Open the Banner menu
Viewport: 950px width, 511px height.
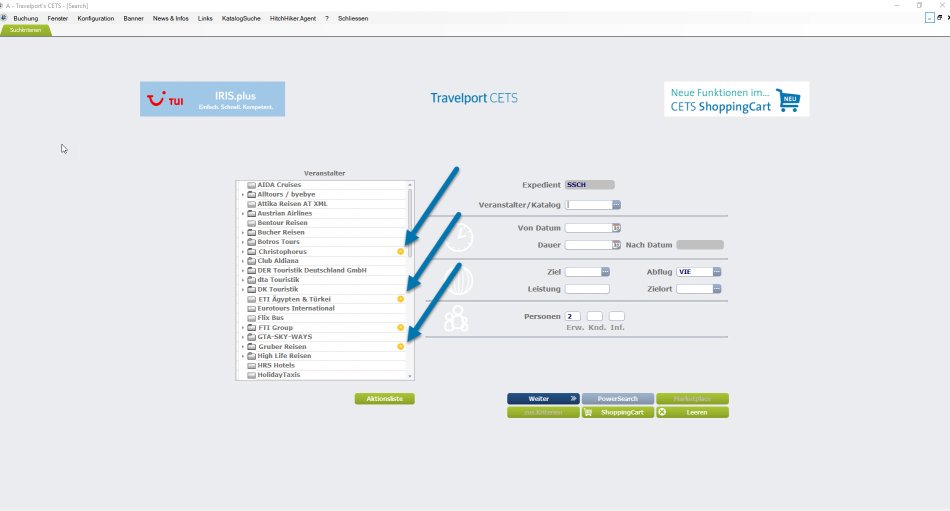[x=133, y=18]
